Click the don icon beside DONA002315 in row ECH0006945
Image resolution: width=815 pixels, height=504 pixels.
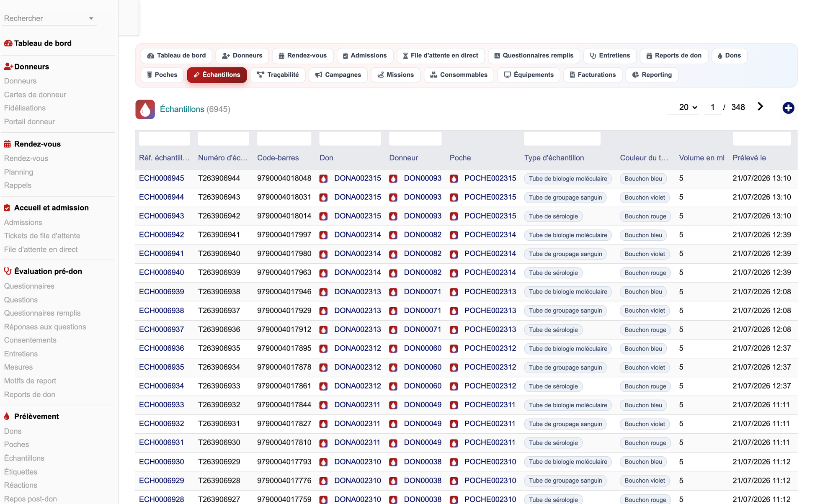(x=323, y=179)
